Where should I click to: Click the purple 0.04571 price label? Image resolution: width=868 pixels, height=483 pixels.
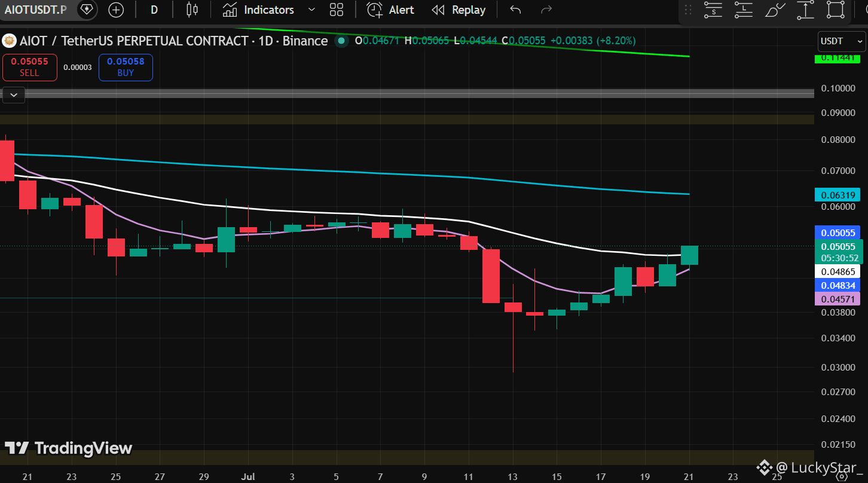click(x=837, y=299)
